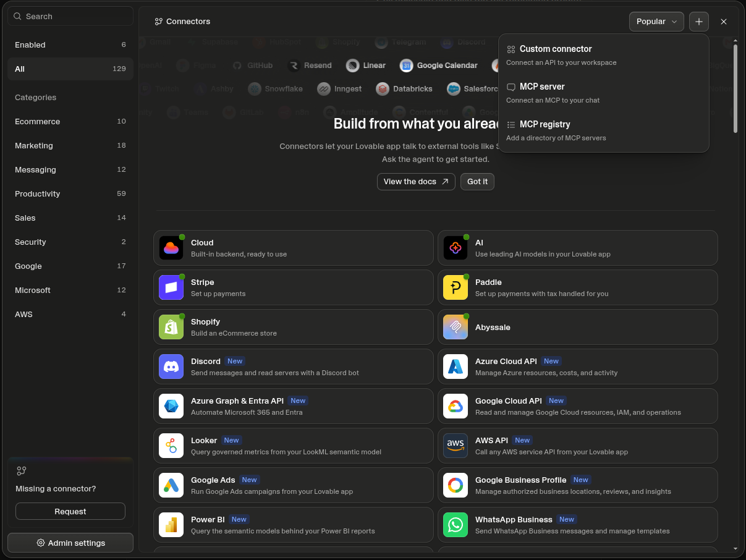Click View the docs button
Screen dimensions: 746x560
[x=416, y=182]
